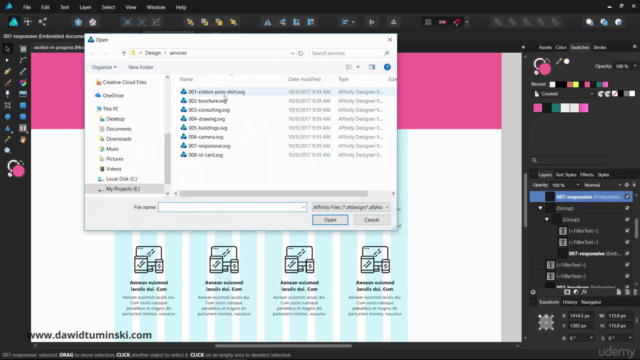Open the File menu

27,7
